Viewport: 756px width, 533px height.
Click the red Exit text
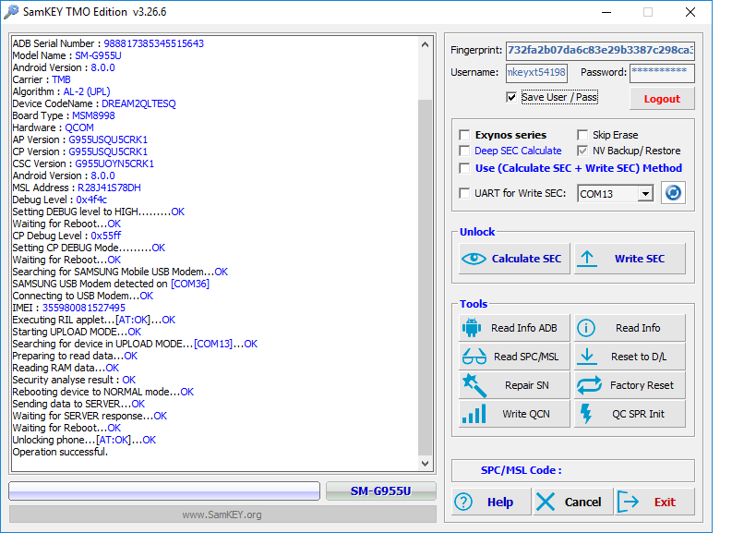[665, 503]
